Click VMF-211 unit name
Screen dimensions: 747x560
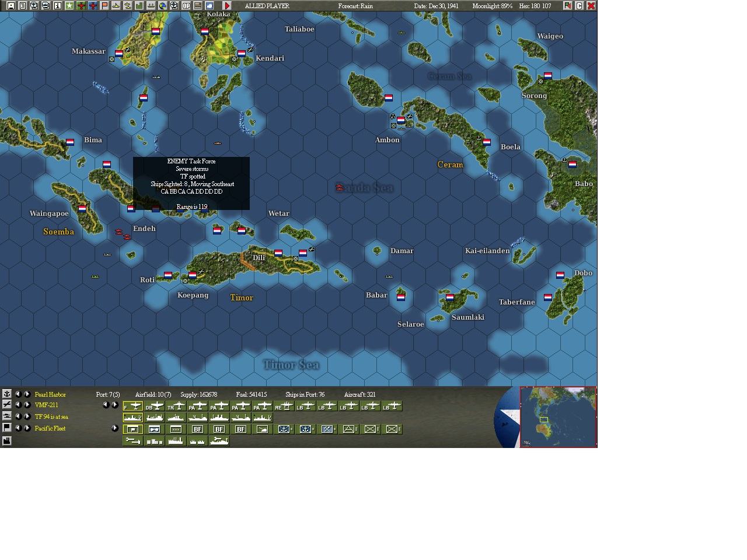point(46,405)
